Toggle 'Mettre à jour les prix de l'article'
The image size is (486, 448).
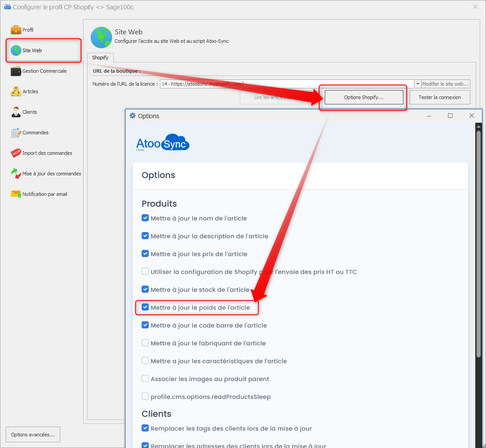coord(145,253)
